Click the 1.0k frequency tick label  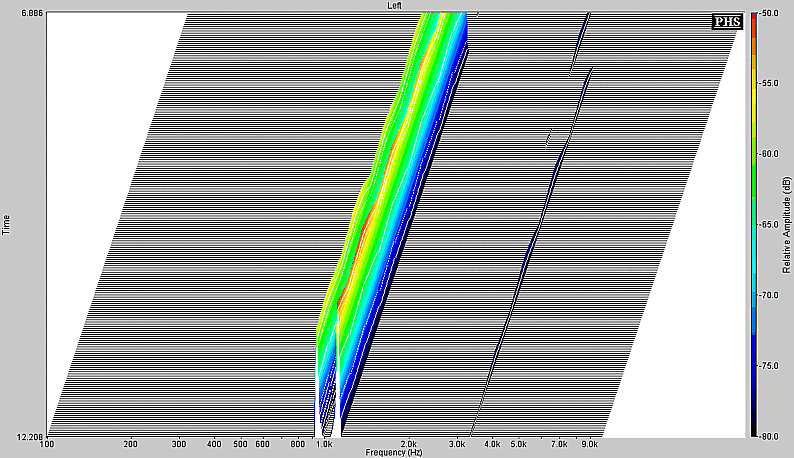[324, 444]
